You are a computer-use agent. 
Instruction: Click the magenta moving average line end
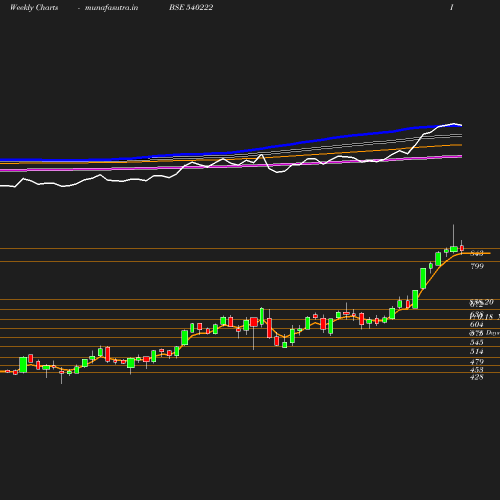click(460, 156)
